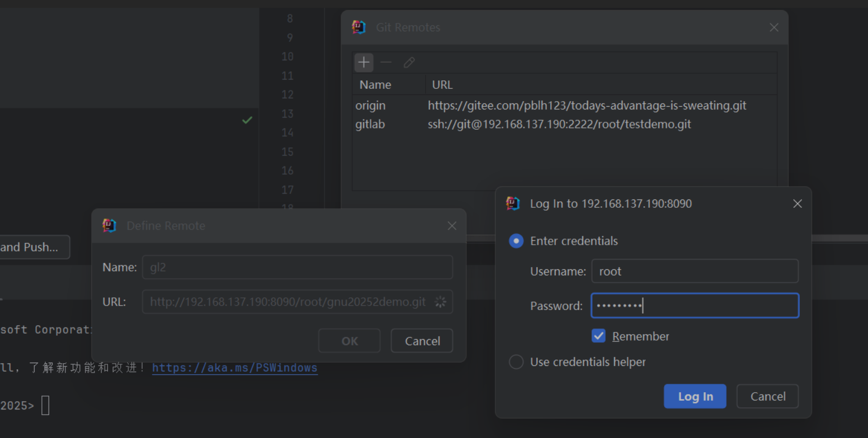Click the Name column header

389,85
